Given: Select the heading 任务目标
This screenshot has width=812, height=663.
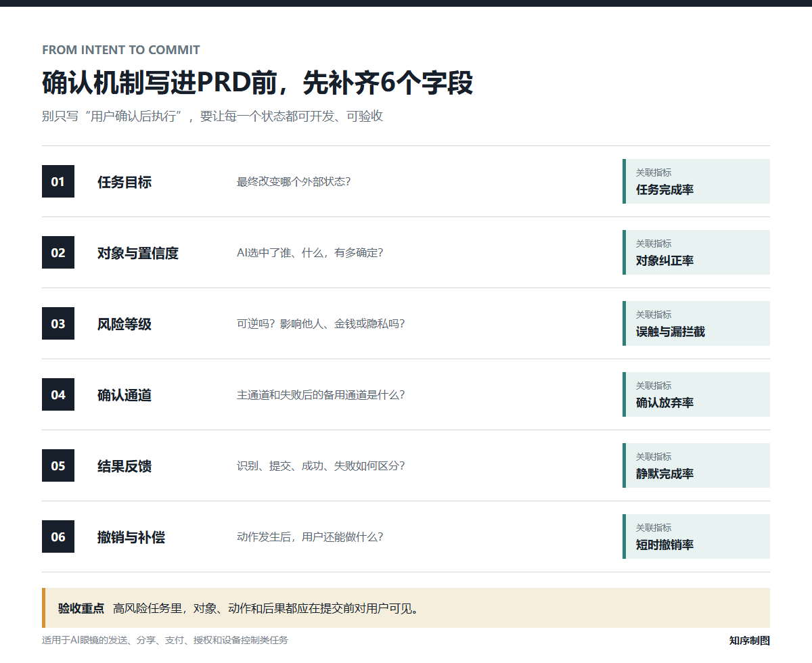Looking at the screenshot, I should coord(125,182).
